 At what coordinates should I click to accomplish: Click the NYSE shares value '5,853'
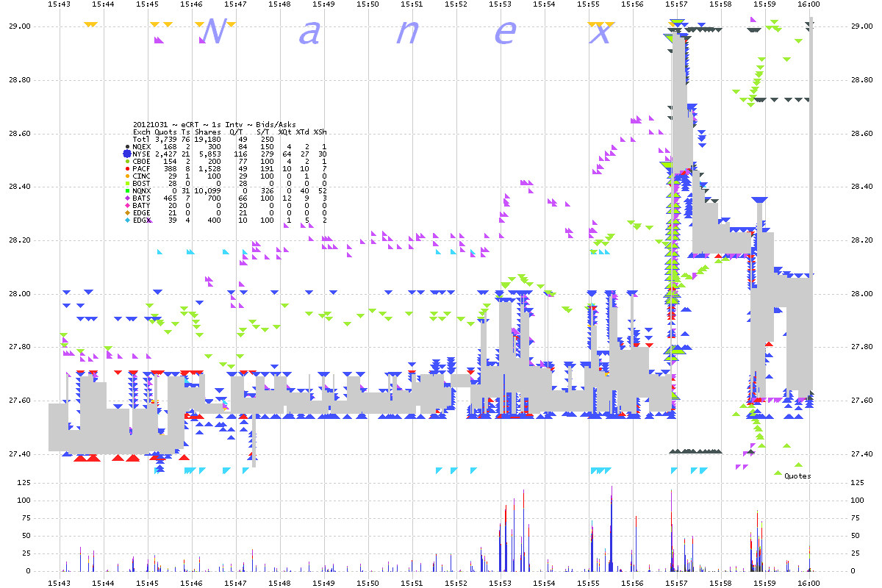[x=209, y=154]
